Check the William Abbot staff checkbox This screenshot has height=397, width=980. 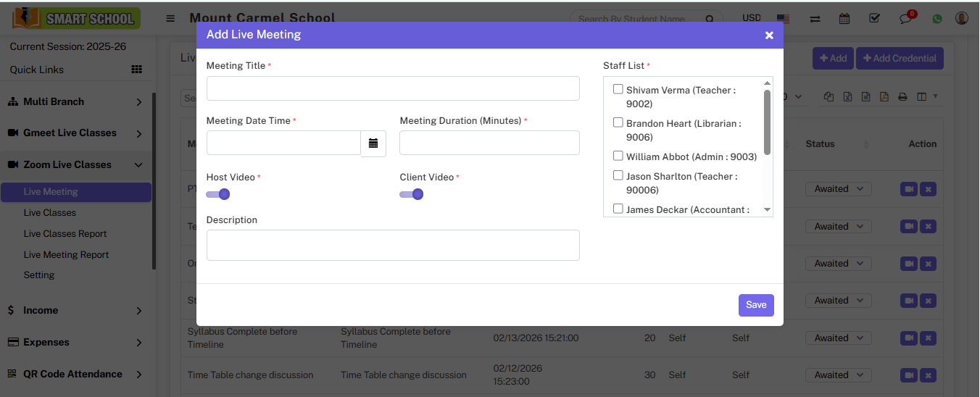click(618, 156)
